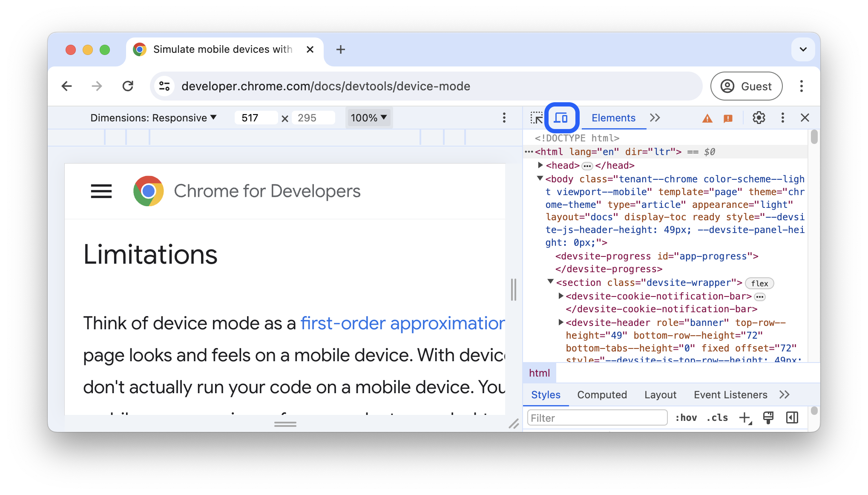This screenshot has width=868, height=495.
Task: Toggle the 100% zoom level dropdown
Action: click(x=368, y=118)
